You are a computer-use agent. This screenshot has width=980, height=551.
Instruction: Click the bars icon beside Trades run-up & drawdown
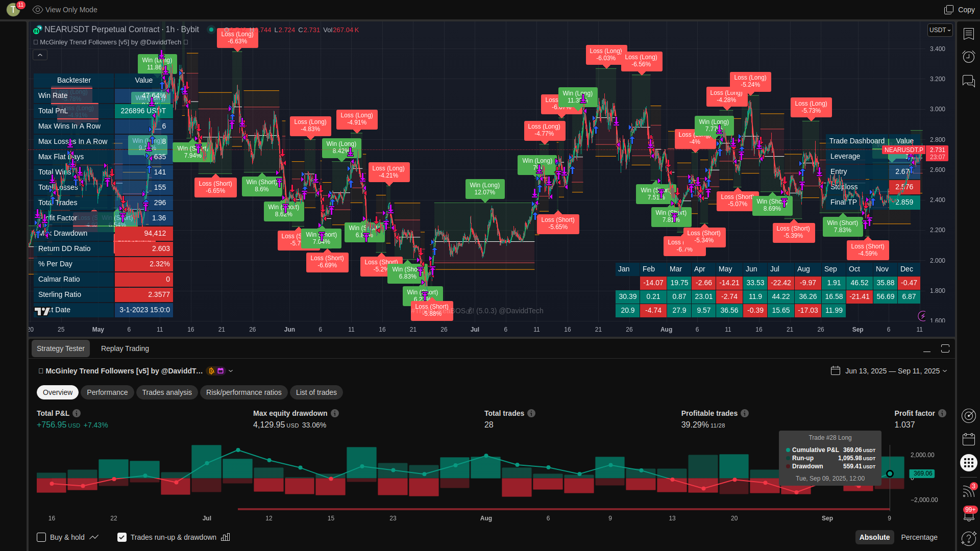[226, 537]
